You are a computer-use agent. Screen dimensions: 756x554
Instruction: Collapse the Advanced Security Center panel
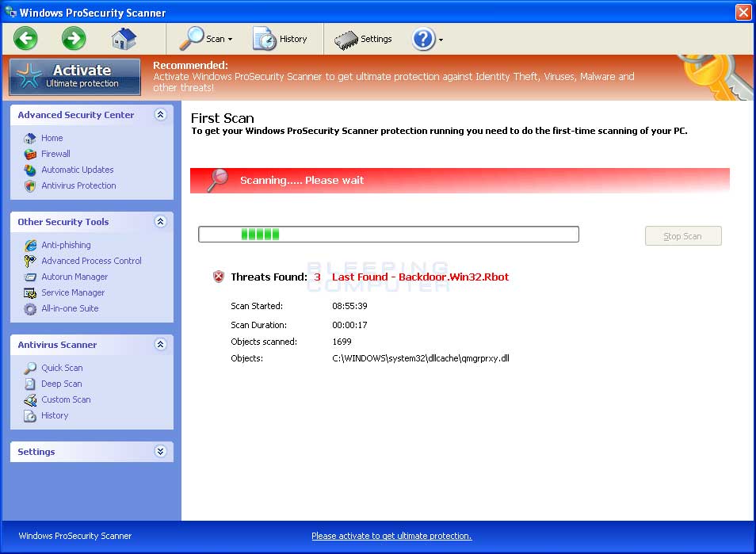point(161,115)
